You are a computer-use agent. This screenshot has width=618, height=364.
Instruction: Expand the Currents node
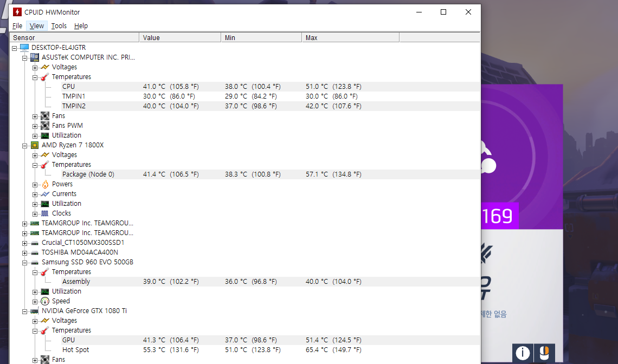click(x=35, y=194)
